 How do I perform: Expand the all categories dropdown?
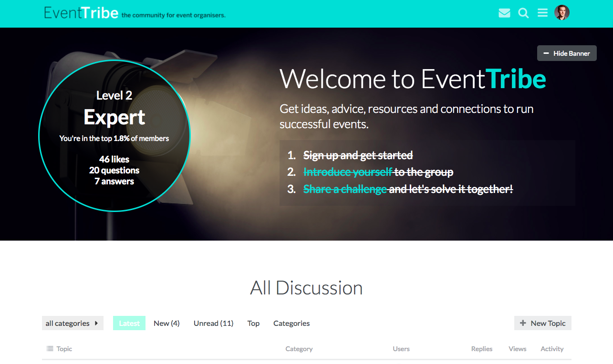(x=73, y=323)
